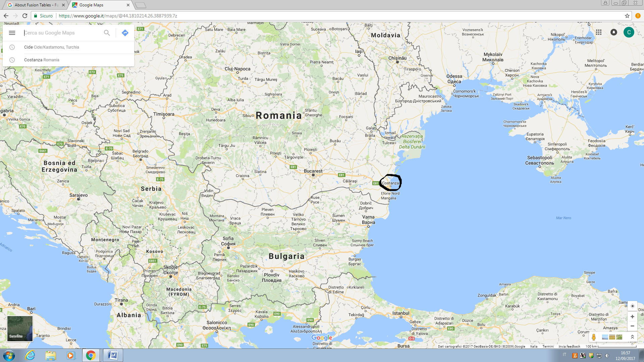
Task: Pick up the Street View pegman
Action: [x=594, y=337]
